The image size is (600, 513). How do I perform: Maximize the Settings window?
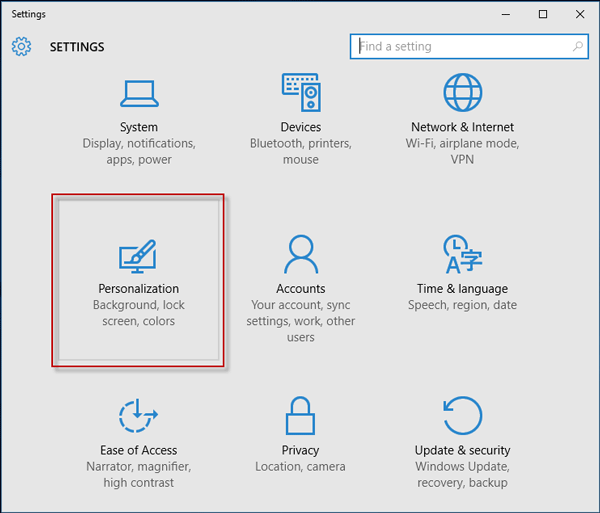click(543, 15)
